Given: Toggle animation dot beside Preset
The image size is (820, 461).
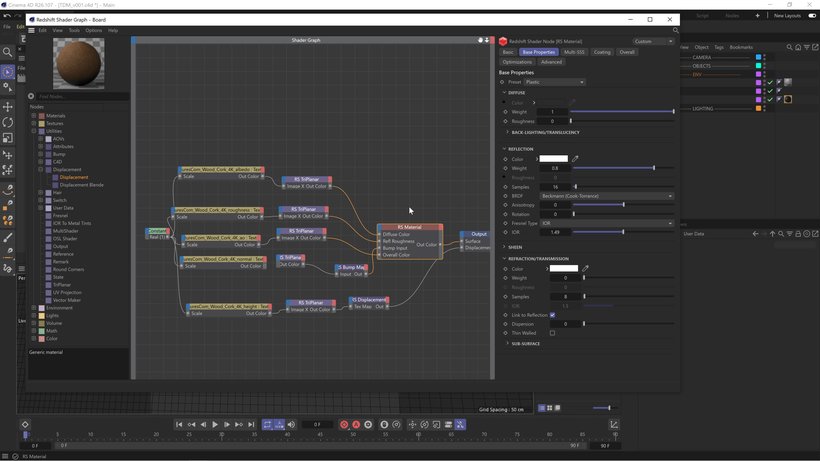Looking at the screenshot, I should click(x=502, y=82).
